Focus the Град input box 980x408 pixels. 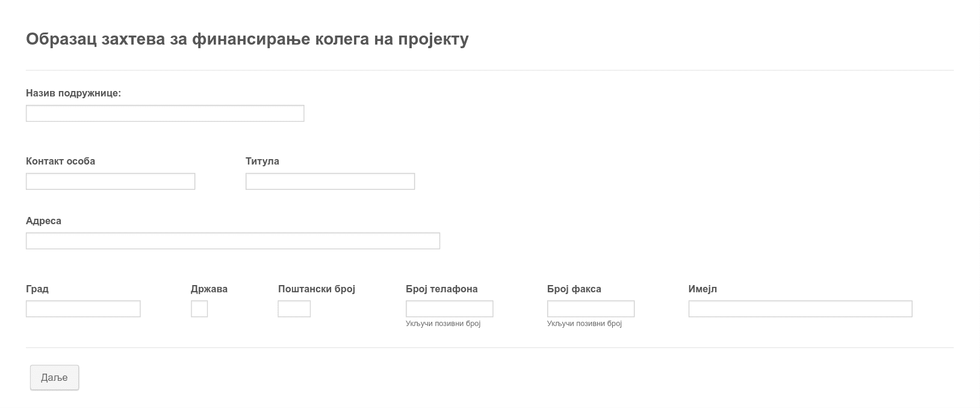(83, 309)
